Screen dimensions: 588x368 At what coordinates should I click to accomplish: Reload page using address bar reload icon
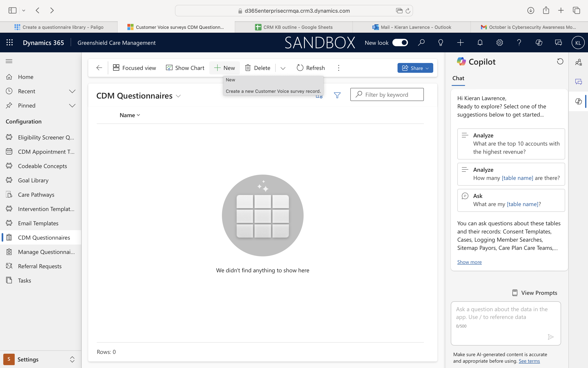coord(408,11)
